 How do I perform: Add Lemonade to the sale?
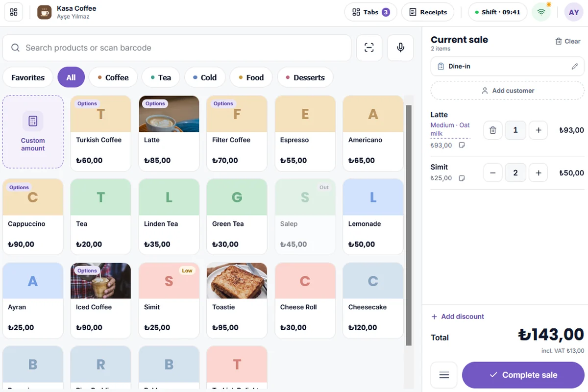coord(373,217)
